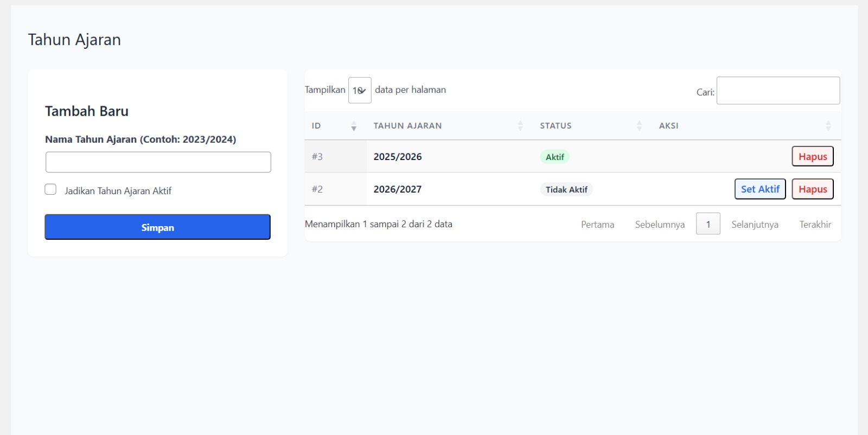Image resolution: width=868 pixels, height=435 pixels.
Task: Select the 2025/2026 table cell
Action: 398,157
